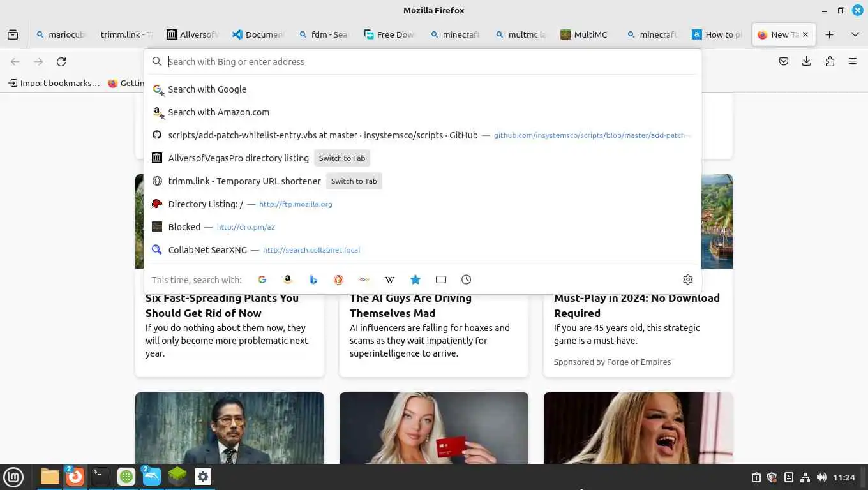Open Terminal from the taskbar
The image size is (868, 490).
click(101, 477)
